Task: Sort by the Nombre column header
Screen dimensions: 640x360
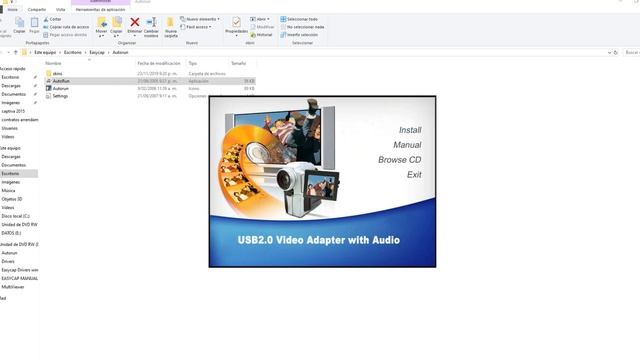Action: click(53, 63)
